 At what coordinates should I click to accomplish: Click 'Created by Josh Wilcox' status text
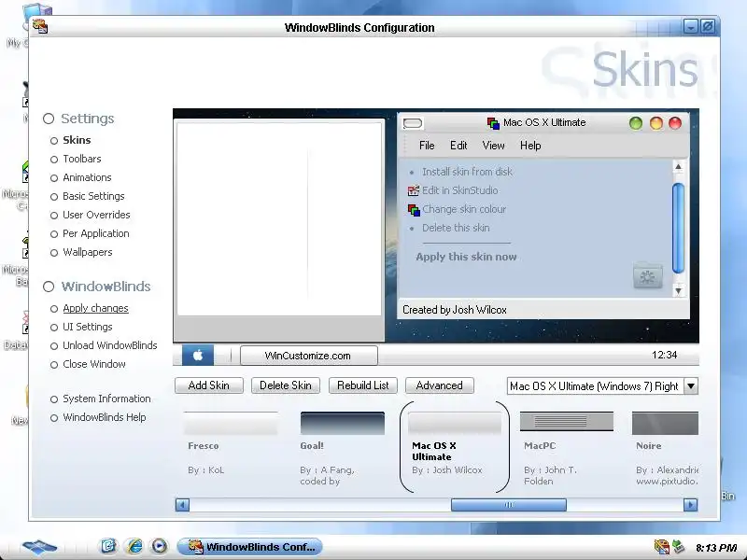[455, 310]
